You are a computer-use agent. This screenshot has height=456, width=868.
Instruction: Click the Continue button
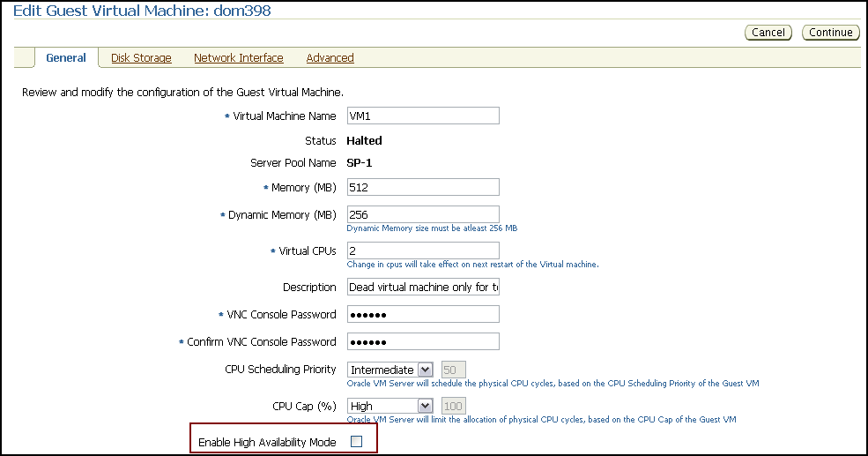pyautogui.click(x=830, y=33)
